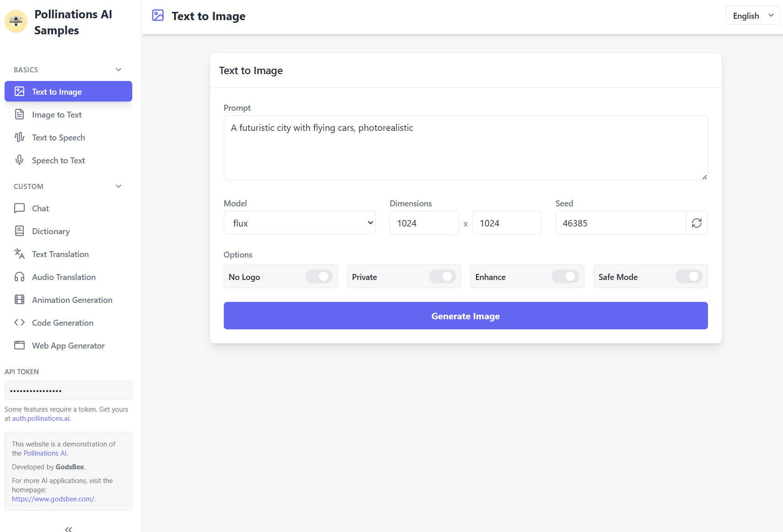Navigate to Chat page
Screen dimensions: 783x532
click(68, 208)
